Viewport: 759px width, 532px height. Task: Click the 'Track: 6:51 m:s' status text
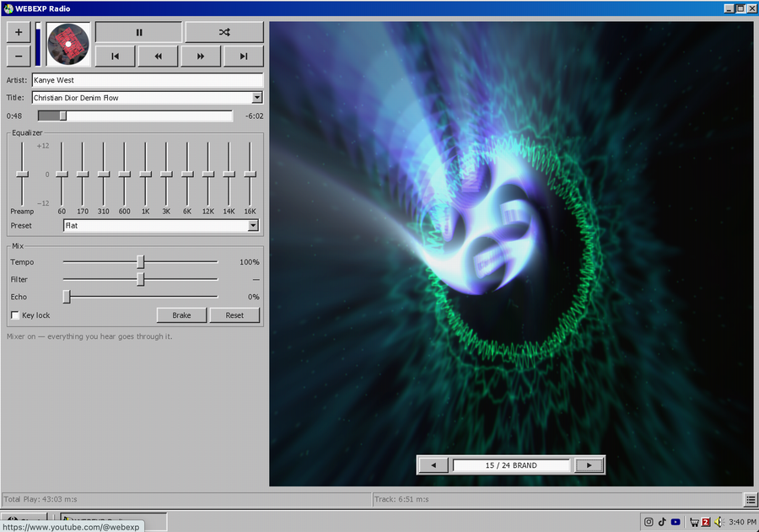[401, 499]
